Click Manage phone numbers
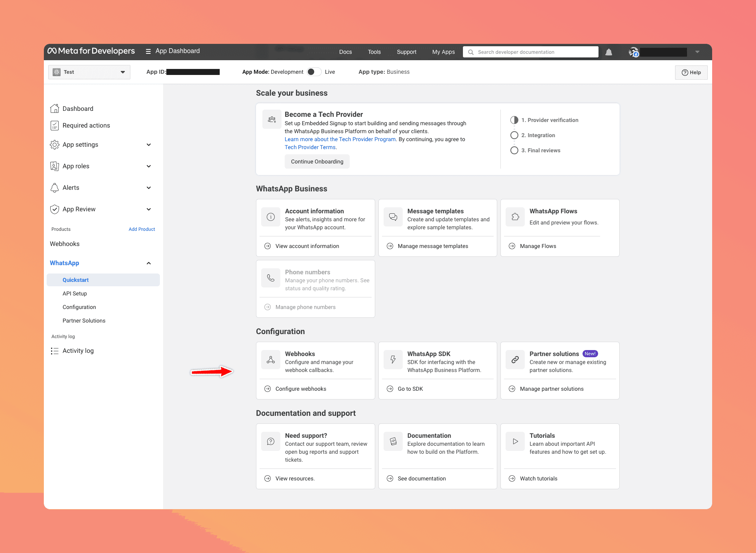756x553 pixels. (x=305, y=307)
